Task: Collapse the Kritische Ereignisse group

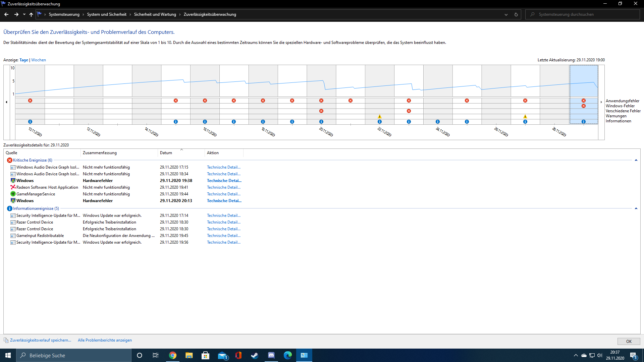Action: click(x=636, y=160)
